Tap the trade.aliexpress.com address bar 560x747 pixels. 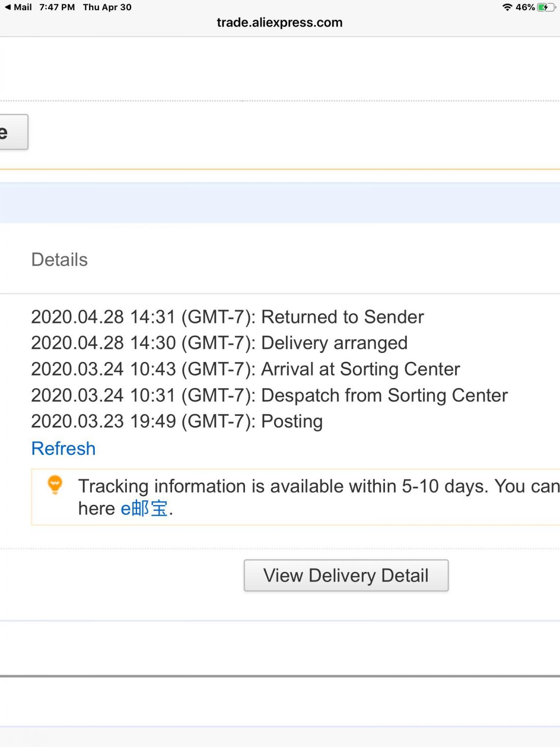(280, 23)
